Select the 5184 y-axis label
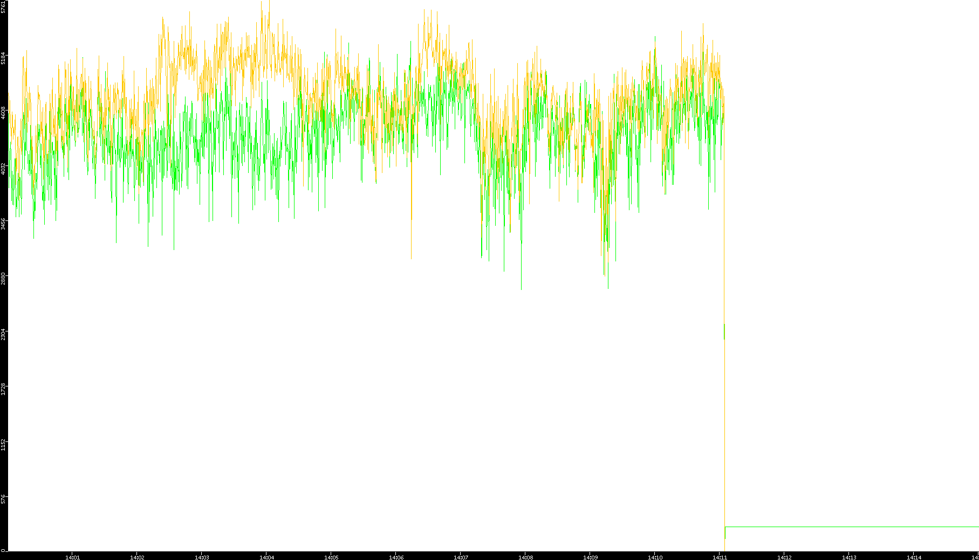Viewport: 979px width, 560px height. tap(4, 58)
